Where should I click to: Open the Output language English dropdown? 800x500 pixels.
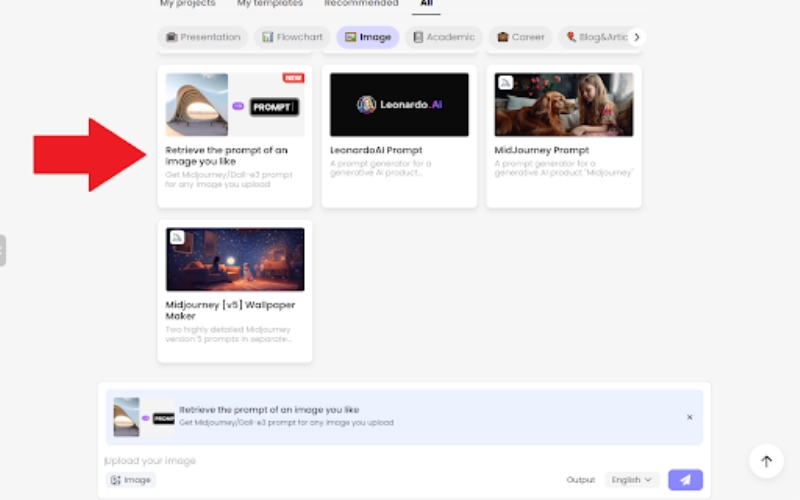coord(633,480)
